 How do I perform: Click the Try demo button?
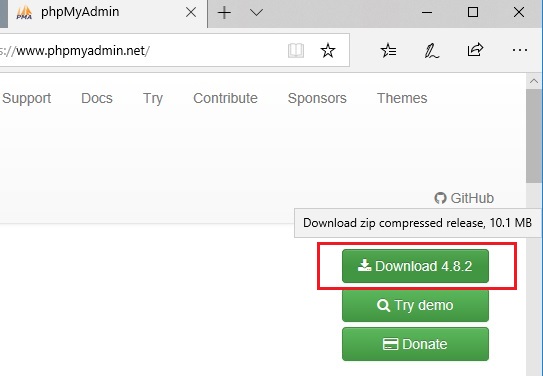[415, 305]
